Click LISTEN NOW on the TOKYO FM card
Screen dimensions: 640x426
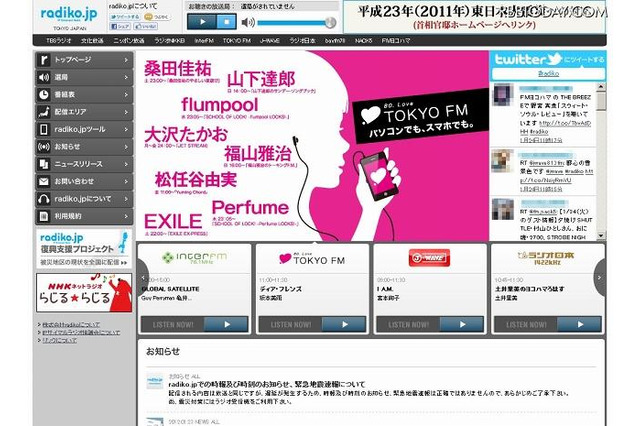[x=312, y=325]
